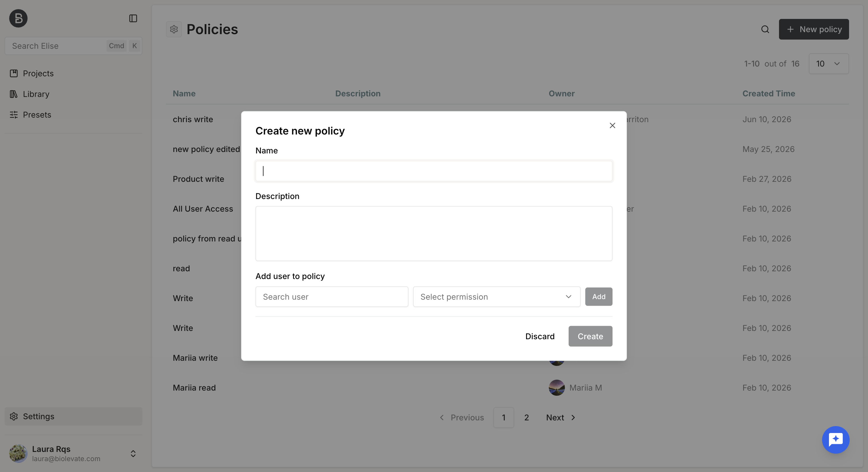Screen dimensions: 868x472
Task: Click the gear icon beside Policies title
Action: point(174,29)
